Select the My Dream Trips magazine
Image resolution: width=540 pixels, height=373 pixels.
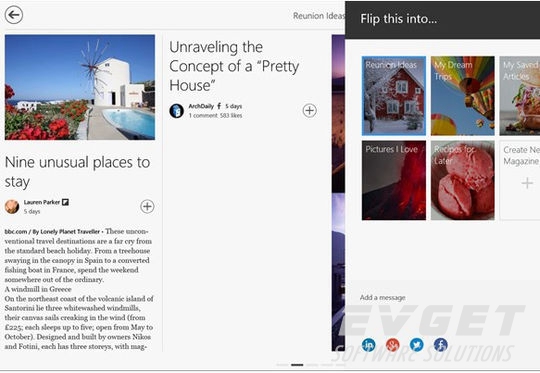[x=463, y=96]
